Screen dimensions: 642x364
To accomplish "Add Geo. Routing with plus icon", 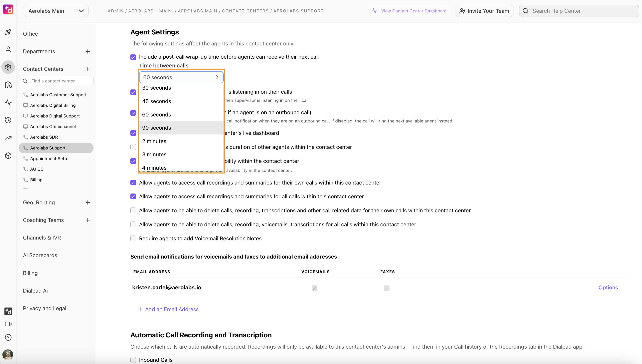I will [x=88, y=203].
